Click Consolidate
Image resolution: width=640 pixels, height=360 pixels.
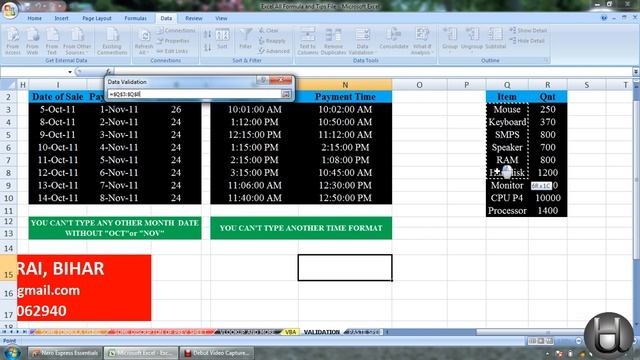coord(393,39)
